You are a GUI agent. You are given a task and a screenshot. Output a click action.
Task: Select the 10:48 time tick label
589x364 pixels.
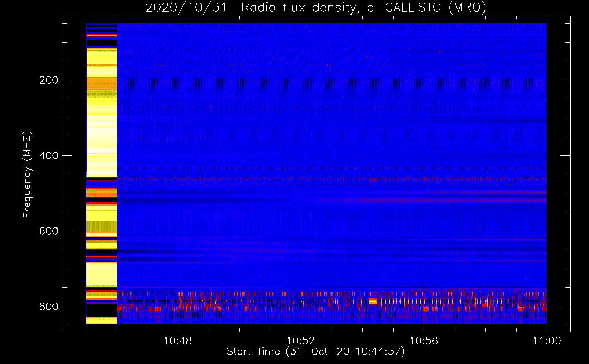pyautogui.click(x=178, y=341)
